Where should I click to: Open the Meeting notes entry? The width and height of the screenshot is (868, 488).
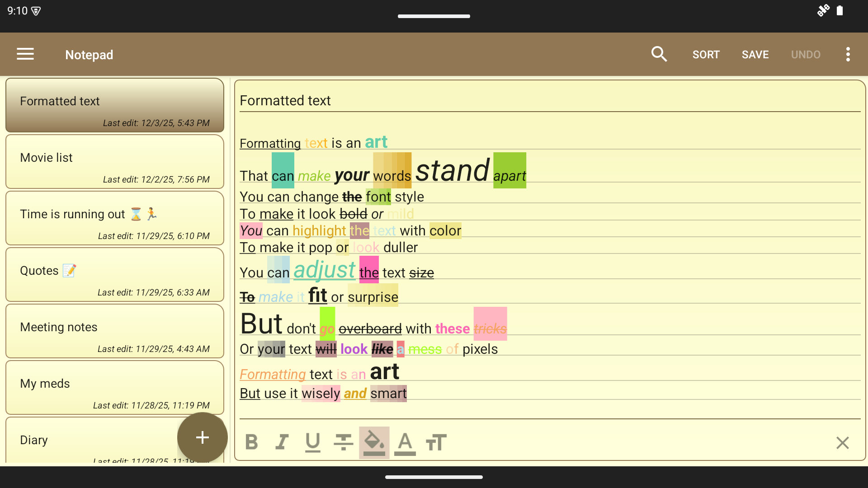[x=115, y=331]
